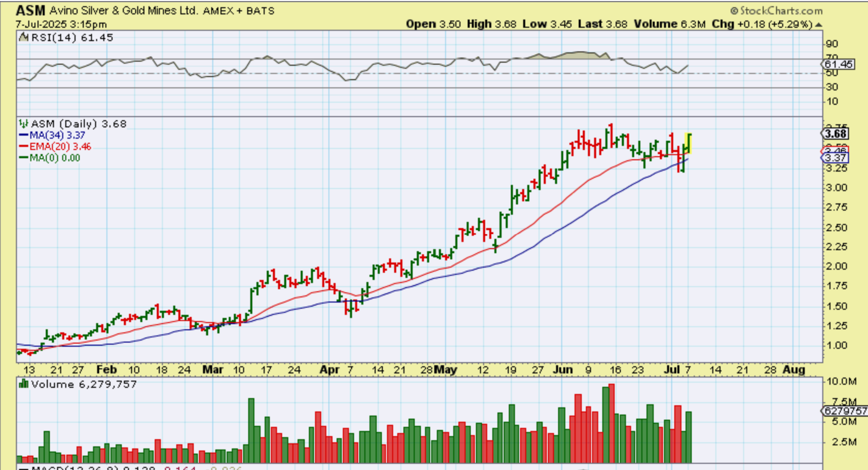
Task: Click the 10.0M volume axis label
Action: (x=841, y=381)
